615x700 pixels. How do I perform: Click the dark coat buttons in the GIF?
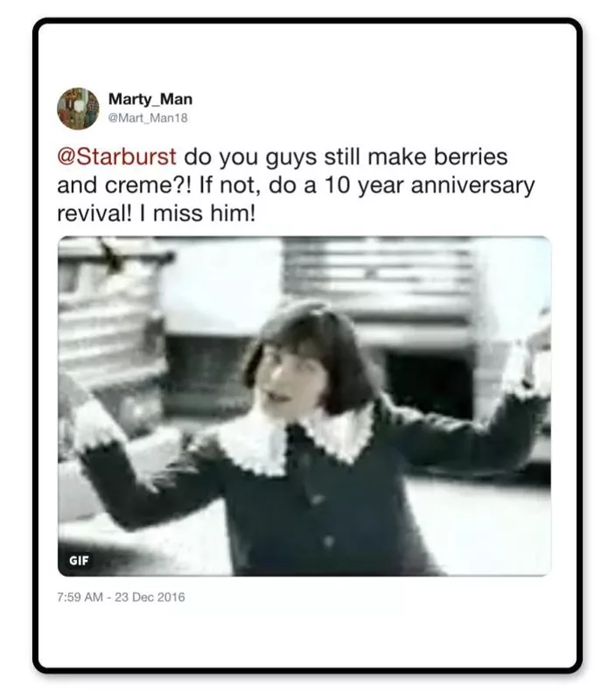click(x=322, y=520)
